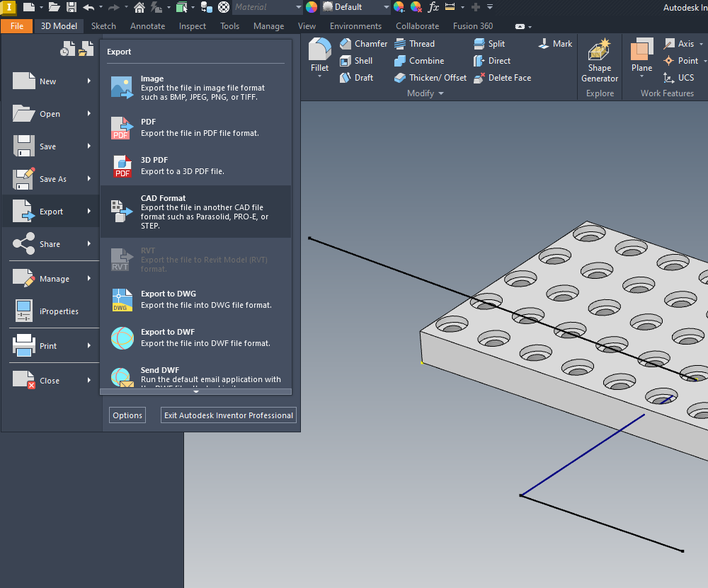The image size is (708, 588).
Task: Open the Undo history dropdown arrow
Action: coord(101,7)
